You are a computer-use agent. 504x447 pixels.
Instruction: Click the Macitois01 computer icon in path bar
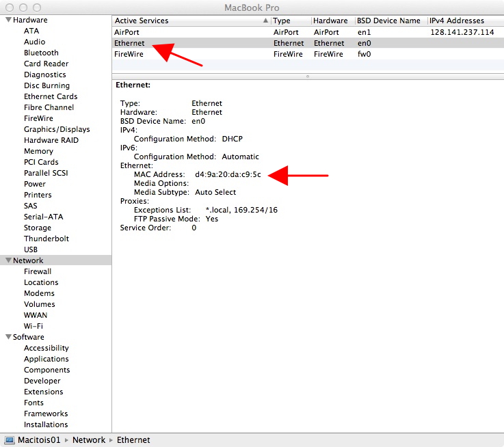[10, 439]
